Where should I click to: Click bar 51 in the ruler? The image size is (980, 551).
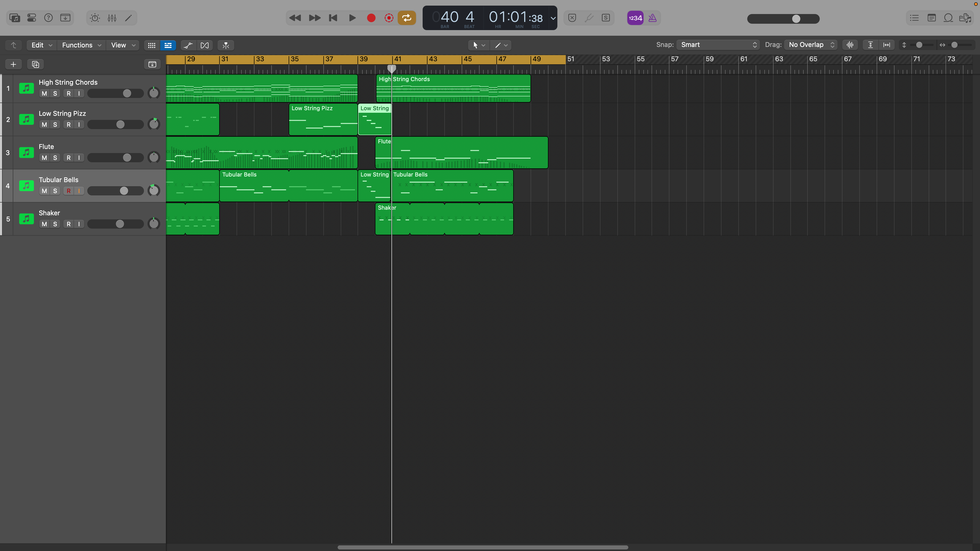(x=571, y=59)
